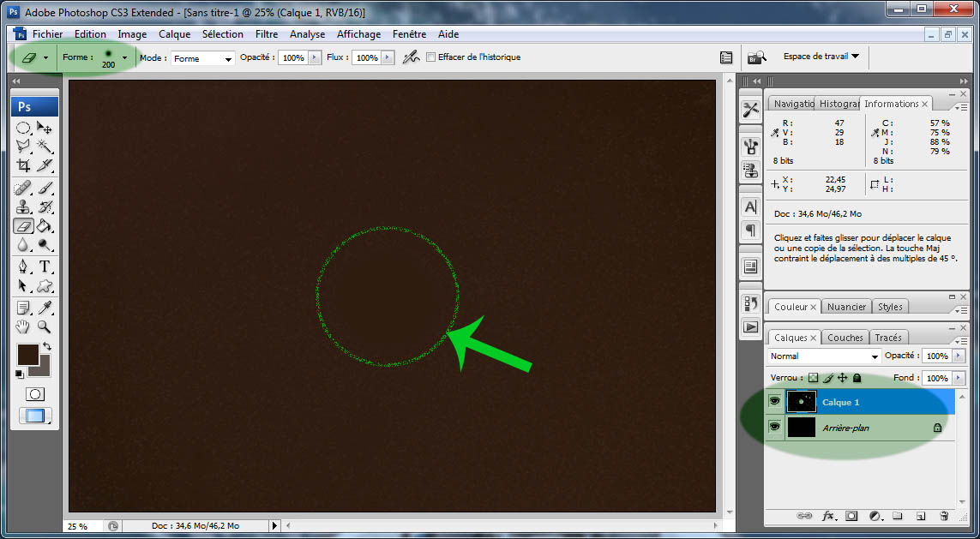
Task: Select the Path Selection tool
Action: point(24,286)
